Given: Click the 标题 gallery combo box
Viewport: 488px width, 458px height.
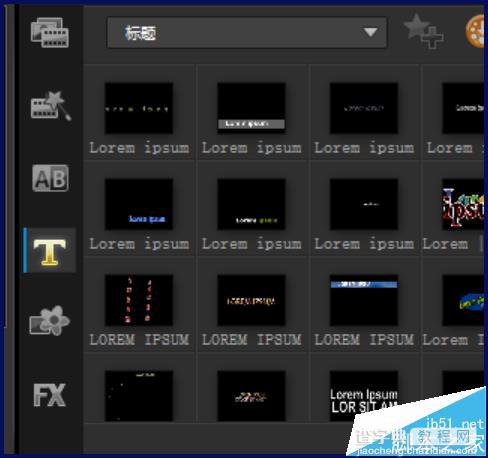Looking at the screenshot, I should [x=247, y=33].
